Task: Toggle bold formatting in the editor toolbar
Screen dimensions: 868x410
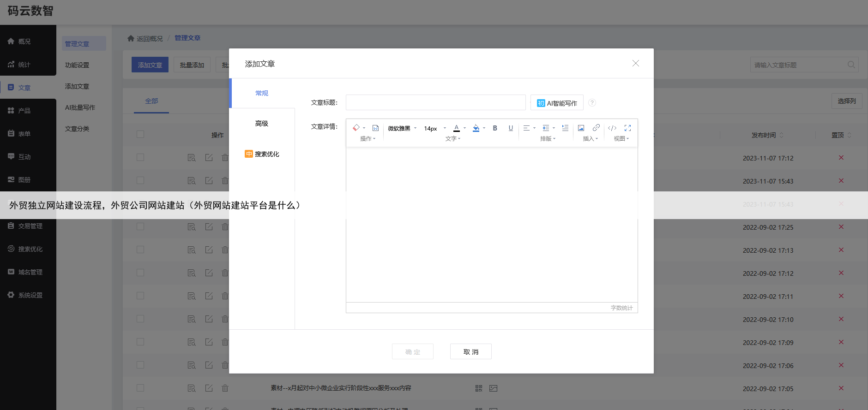Action: tap(495, 128)
